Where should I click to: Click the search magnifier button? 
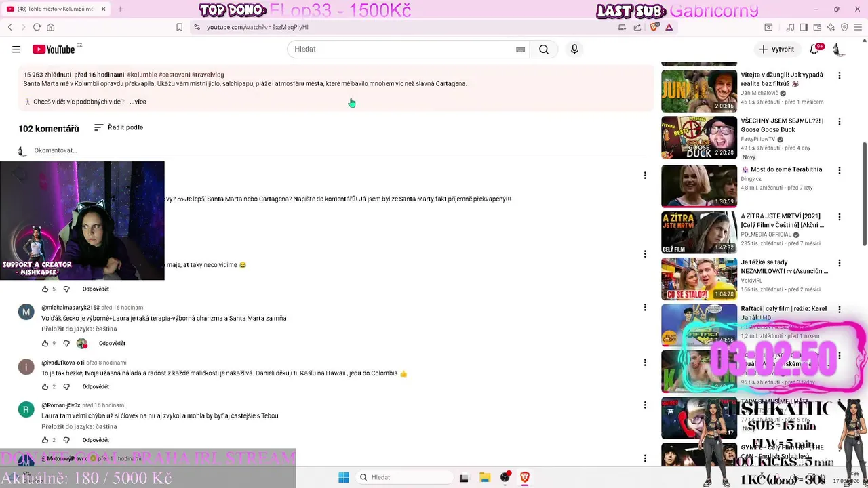pyautogui.click(x=544, y=49)
